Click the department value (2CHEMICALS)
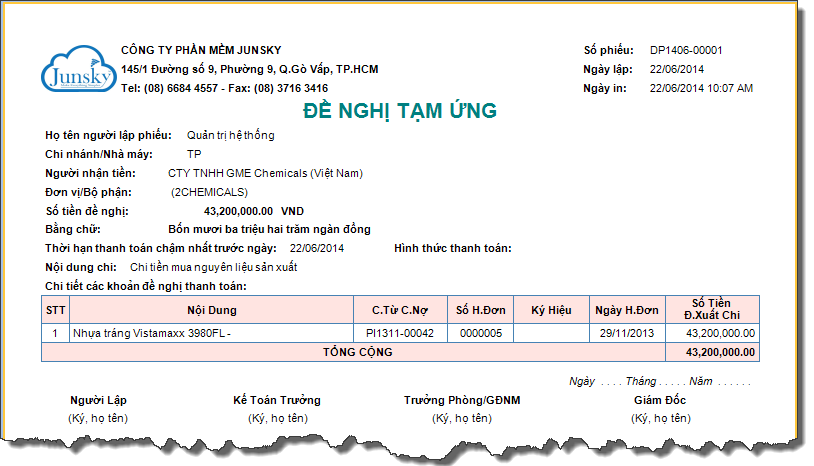This screenshot has height=466, width=814. [209, 192]
